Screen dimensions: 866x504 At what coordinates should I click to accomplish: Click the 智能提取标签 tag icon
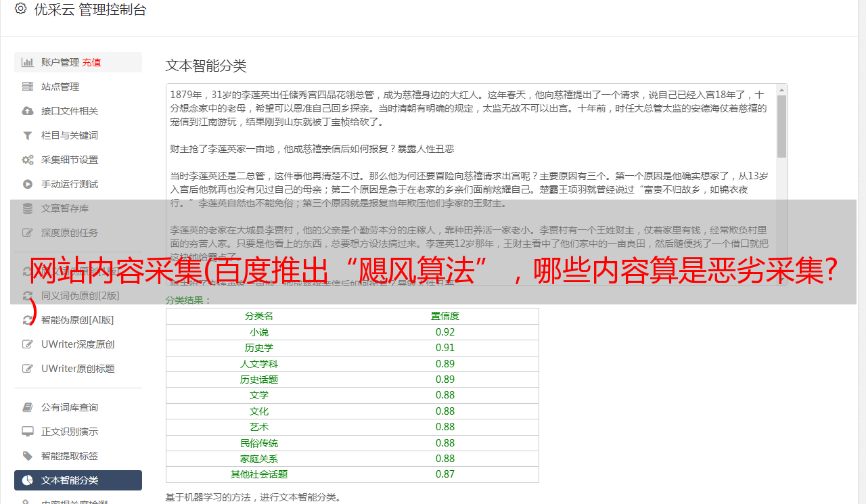[x=28, y=456]
